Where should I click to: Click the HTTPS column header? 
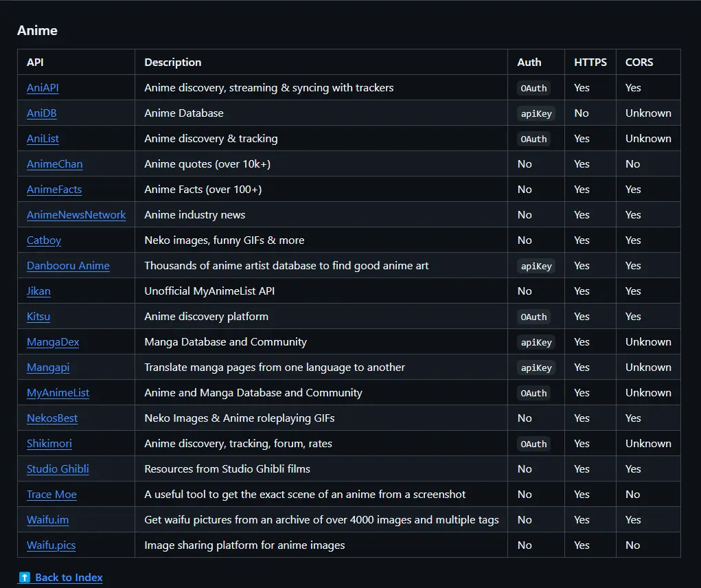590,62
